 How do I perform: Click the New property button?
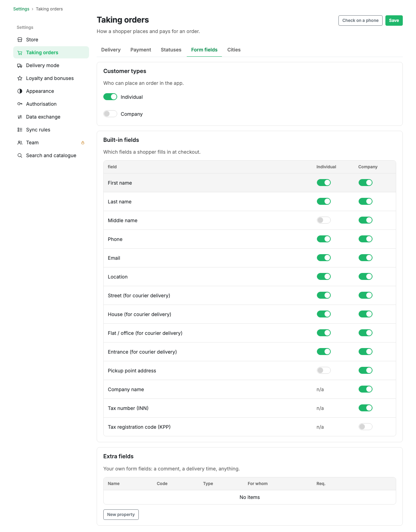click(121, 515)
